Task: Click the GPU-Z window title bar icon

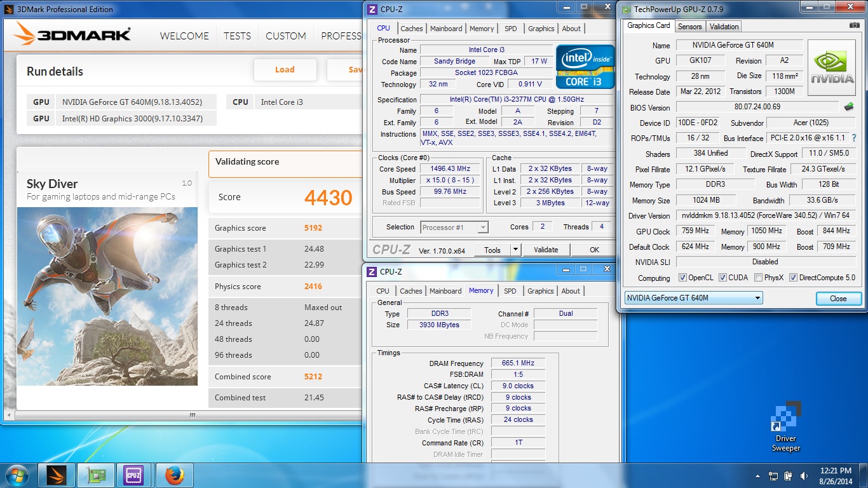Action: pos(626,9)
